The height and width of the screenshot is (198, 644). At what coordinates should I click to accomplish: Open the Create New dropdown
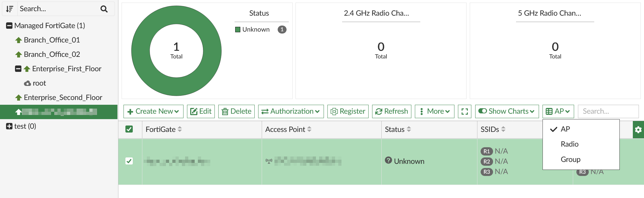[153, 111]
